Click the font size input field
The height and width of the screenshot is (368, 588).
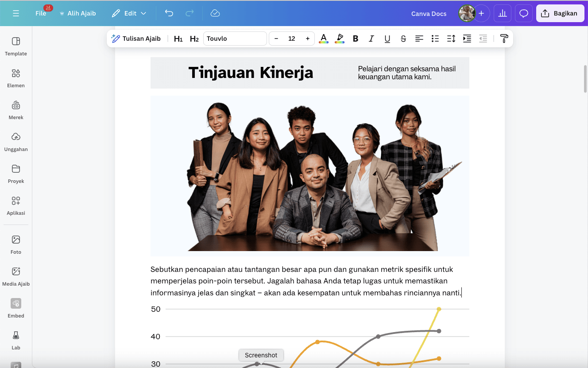pos(292,39)
